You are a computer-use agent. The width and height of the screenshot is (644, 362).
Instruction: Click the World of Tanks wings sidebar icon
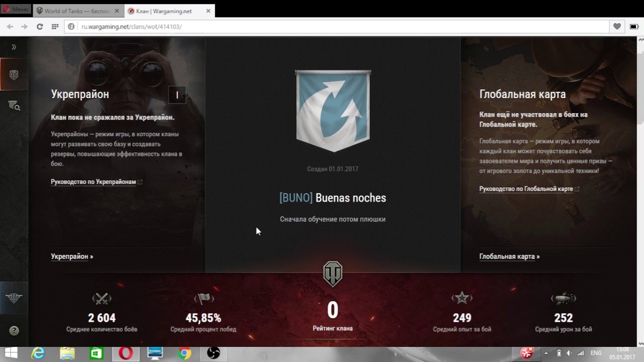point(14,298)
